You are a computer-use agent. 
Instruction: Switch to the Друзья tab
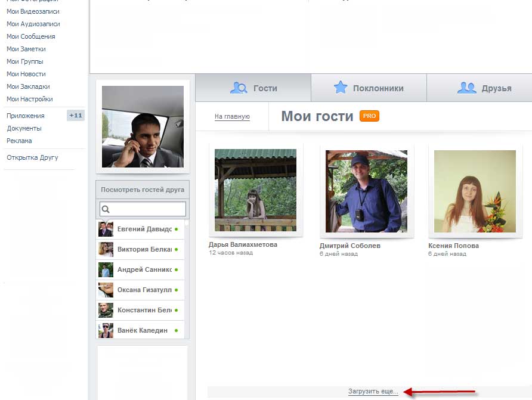[x=480, y=88]
